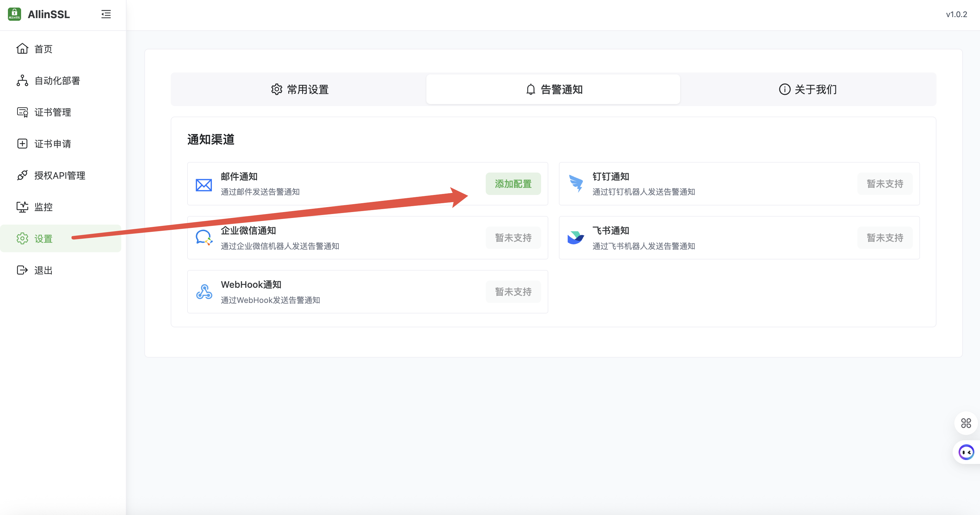Click the mail envelope icon
The width and height of the screenshot is (980, 515).
(204, 185)
